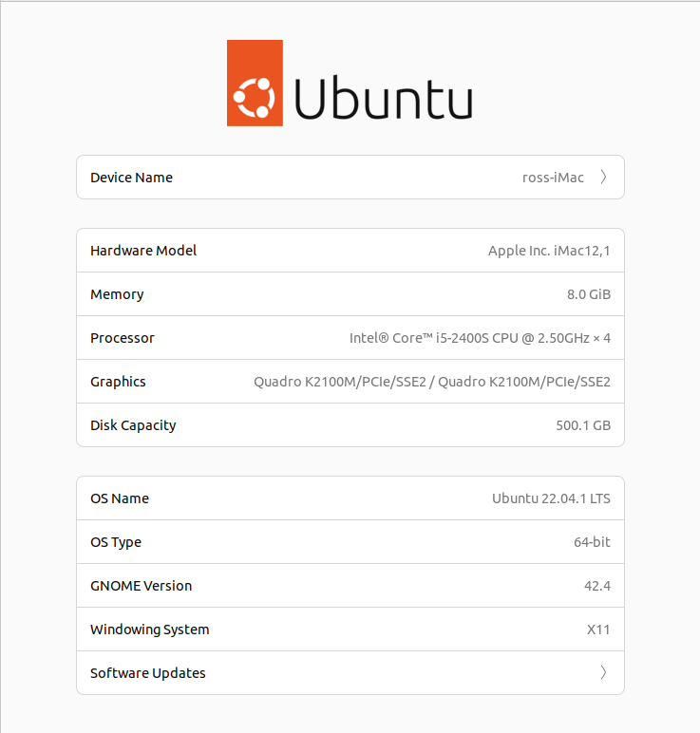Image resolution: width=700 pixels, height=733 pixels.
Task: Click the Windowing System label
Action: pos(150,630)
